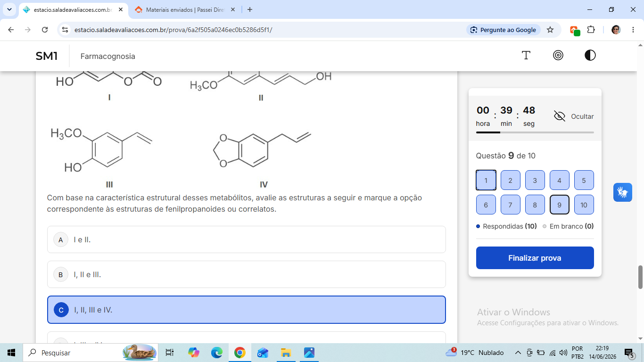This screenshot has width=644, height=362.
Task: Go to question 1
Action: (x=486, y=180)
